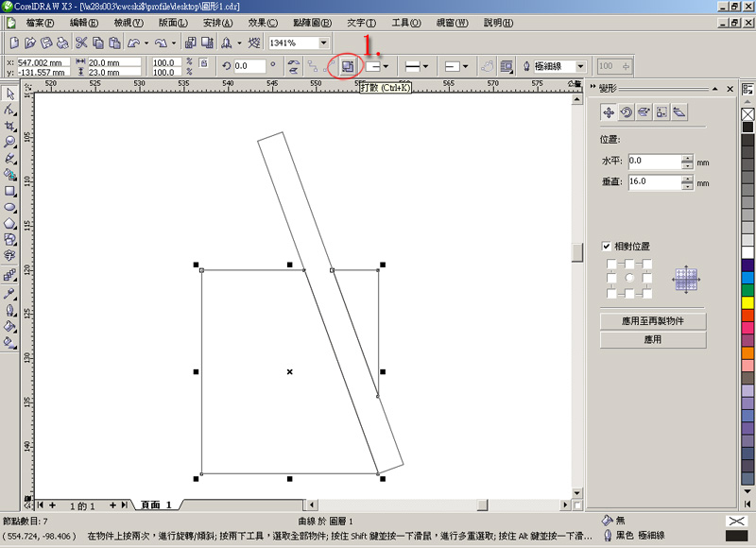Click the 應用至再製物件 button
This screenshot has height=548, width=756.
653,321
